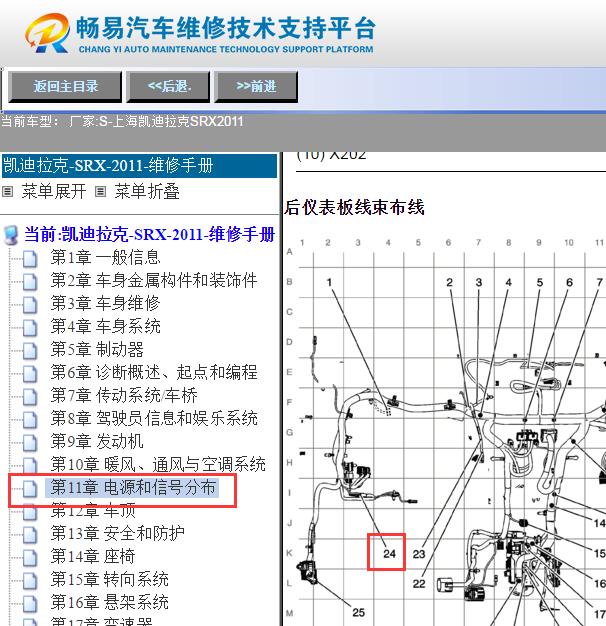
Task: Open 第7章 传动系统/车桥
Action: click(x=124, y=396)
